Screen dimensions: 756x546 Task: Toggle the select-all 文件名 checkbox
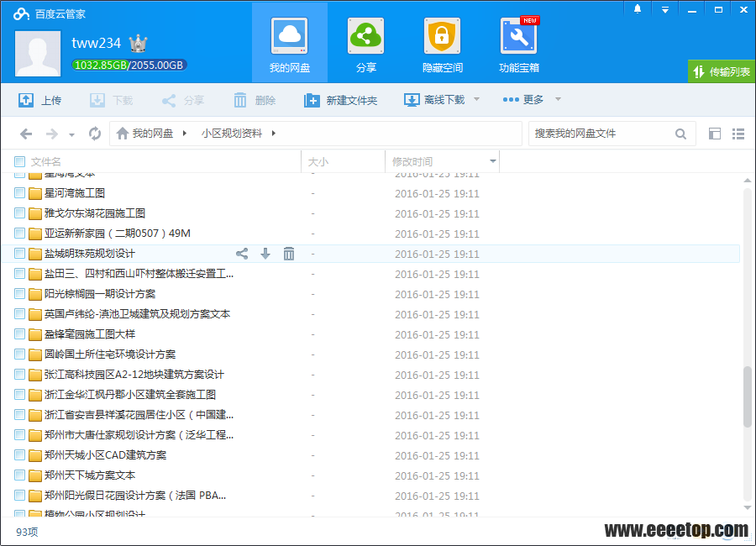(x=20, y=161)
